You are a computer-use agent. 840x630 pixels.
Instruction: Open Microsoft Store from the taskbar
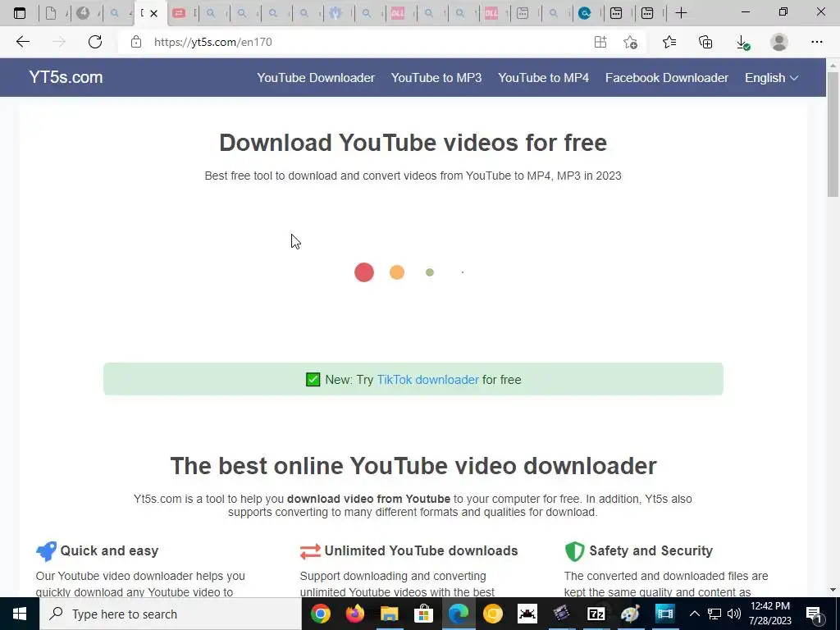[424, 614]
